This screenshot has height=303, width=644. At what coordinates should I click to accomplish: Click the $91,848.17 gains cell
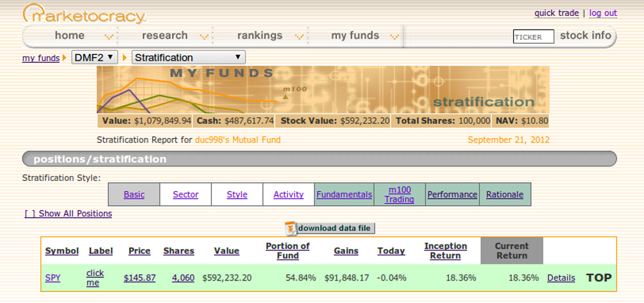[346, 278]
